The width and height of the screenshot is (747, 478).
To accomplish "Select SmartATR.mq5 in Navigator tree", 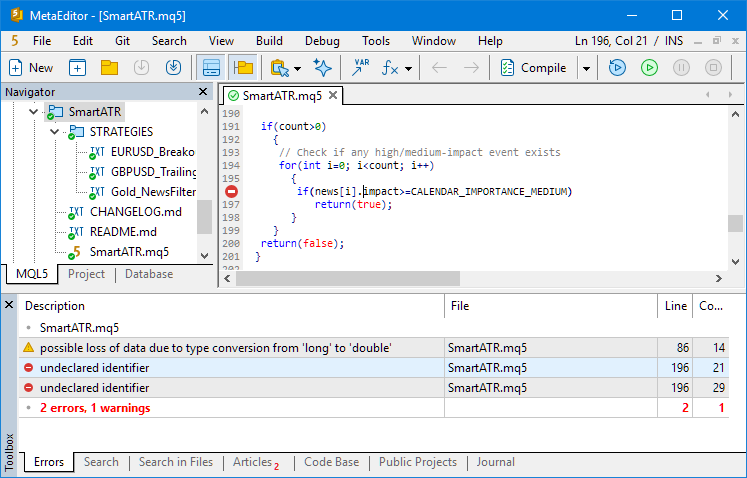I will point(129,252).
